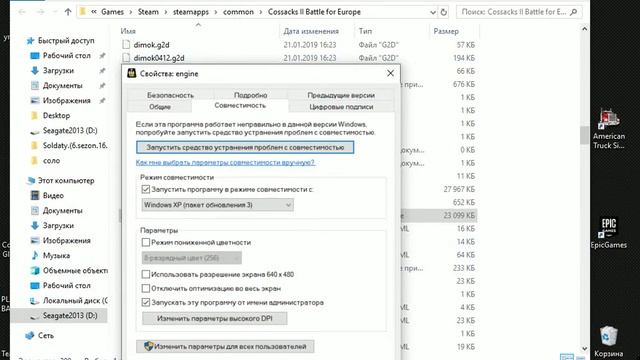Sort by Размер column header

(x=446, y=31)
